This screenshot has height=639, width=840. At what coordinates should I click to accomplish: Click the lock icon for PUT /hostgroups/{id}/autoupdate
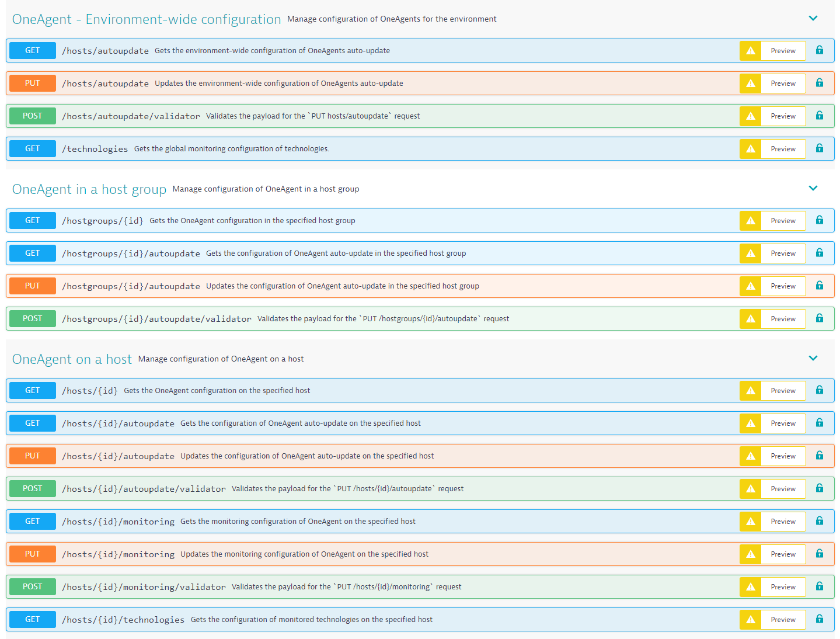pyautogui.click(x=820, y=286)
